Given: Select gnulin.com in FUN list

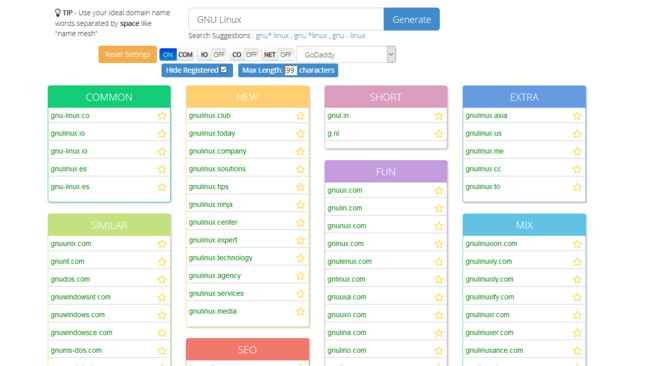Looking at the screenshot, I should tap(344, 208).
